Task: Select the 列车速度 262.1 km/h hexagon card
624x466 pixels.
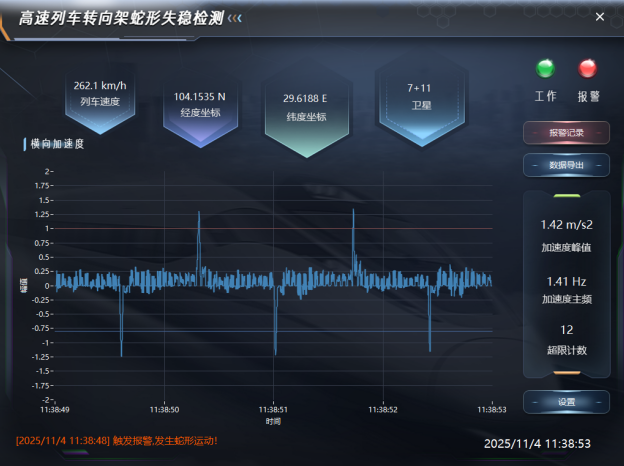Action: (x=99, y=94)
